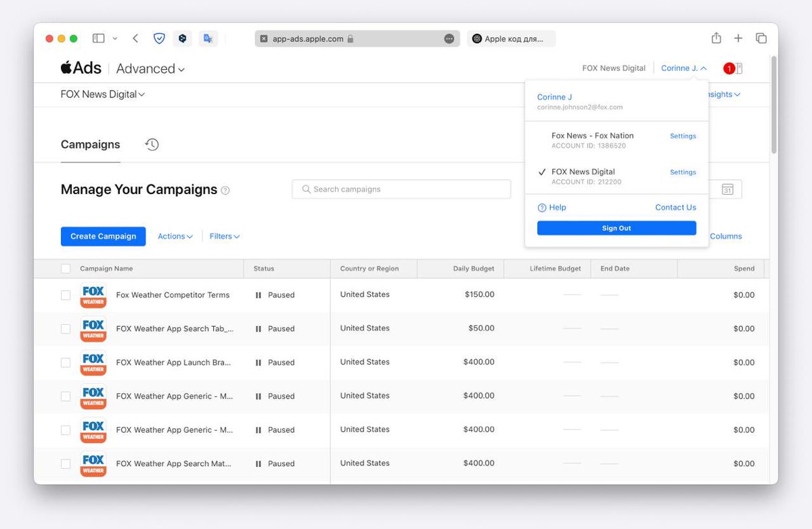
Task: Switch to the Apple код для browser tab
Action: coord(512,39)
